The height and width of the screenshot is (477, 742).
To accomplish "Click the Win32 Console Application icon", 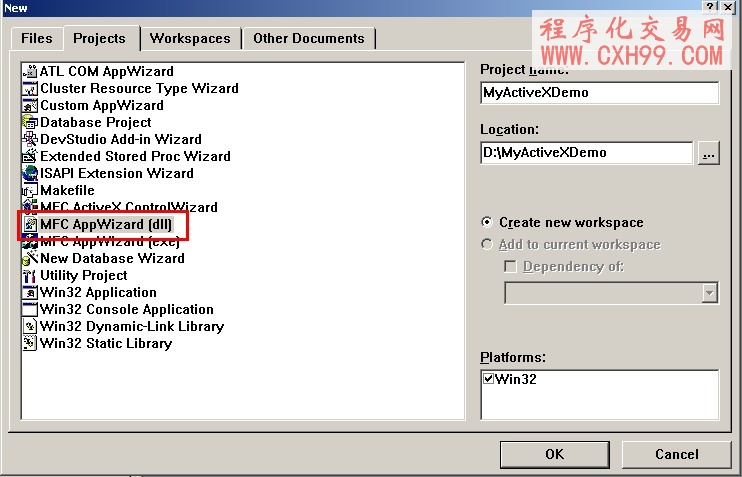I will (30, 309).
